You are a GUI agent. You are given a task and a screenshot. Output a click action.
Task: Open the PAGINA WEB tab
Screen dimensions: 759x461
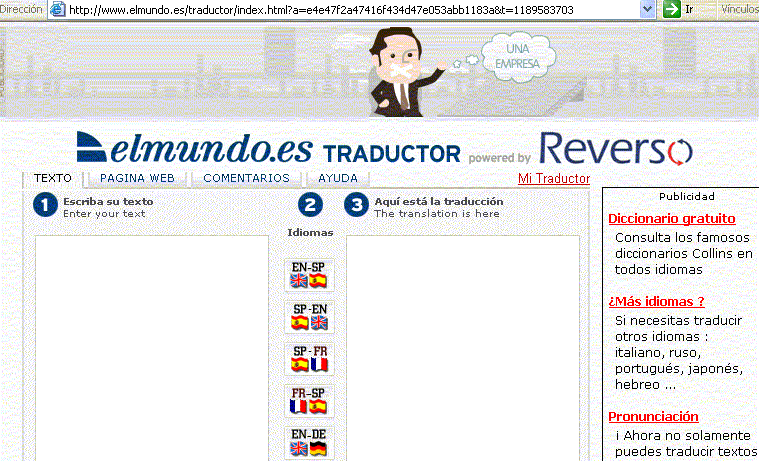click(137, 178)
